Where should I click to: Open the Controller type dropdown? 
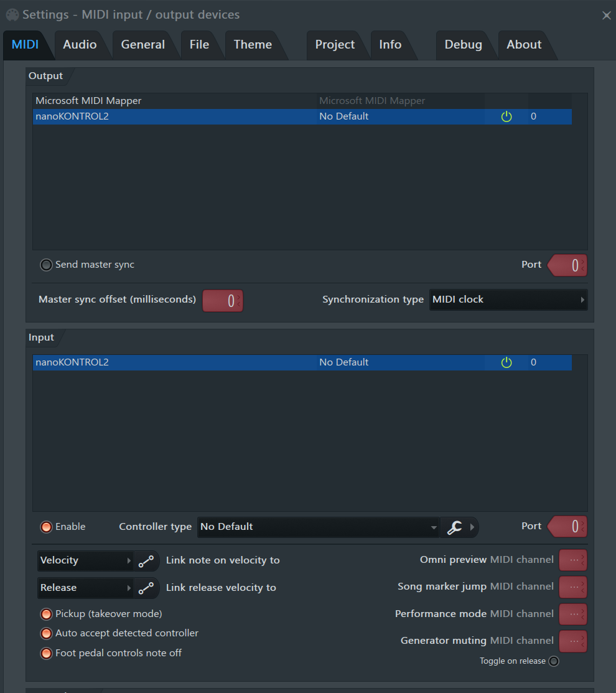pos(318,527)
